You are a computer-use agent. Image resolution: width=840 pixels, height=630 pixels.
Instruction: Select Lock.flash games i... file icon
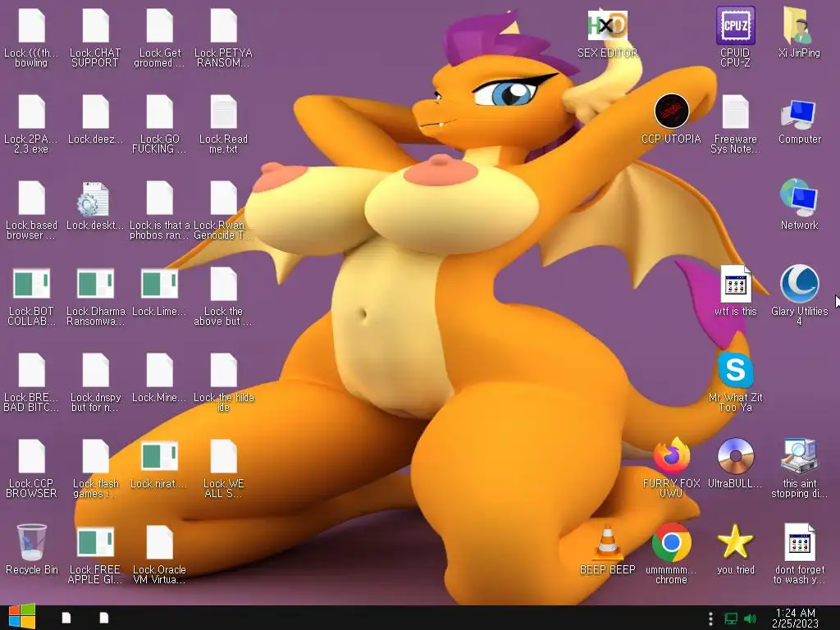point(95,456)
